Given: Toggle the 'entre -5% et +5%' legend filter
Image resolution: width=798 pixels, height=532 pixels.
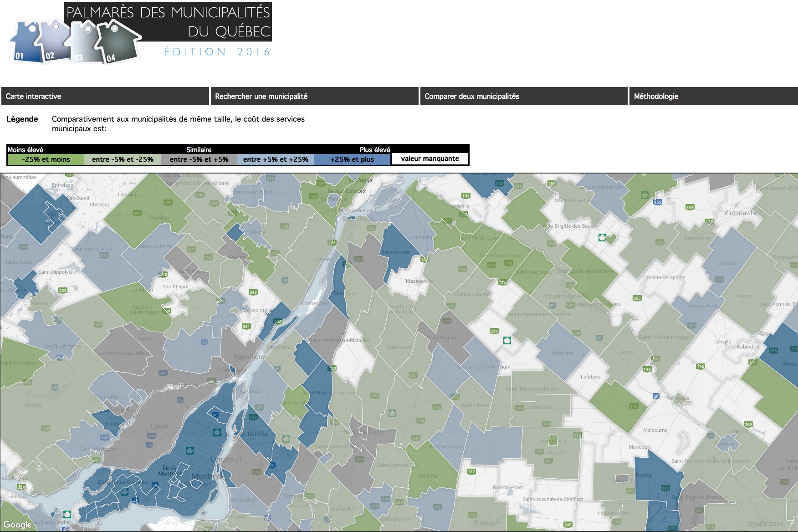Looking at the screenshot, I should coord(199,159).
